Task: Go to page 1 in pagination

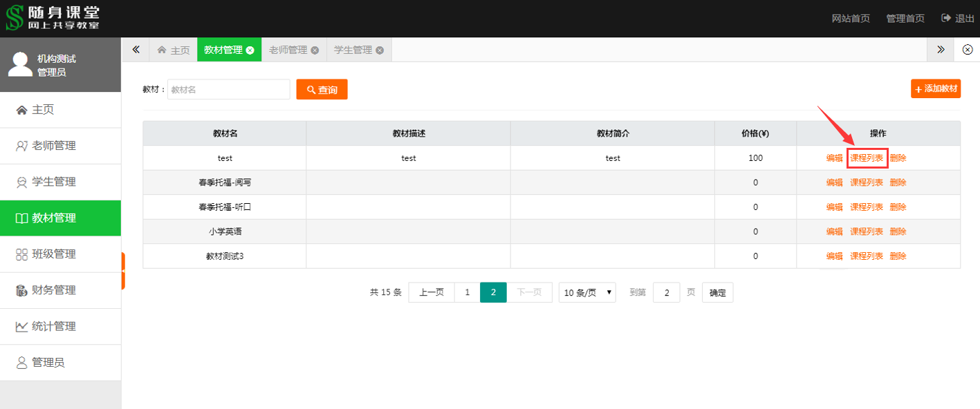Action: 467,292
